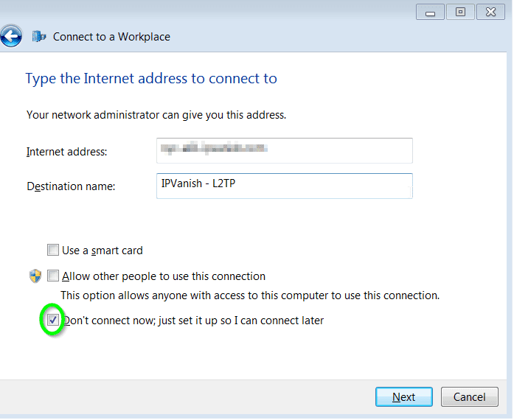Screen dimensions: 514x420
Task: Click the Connect to a Workplace icon
Action: [x=38, y=36]
